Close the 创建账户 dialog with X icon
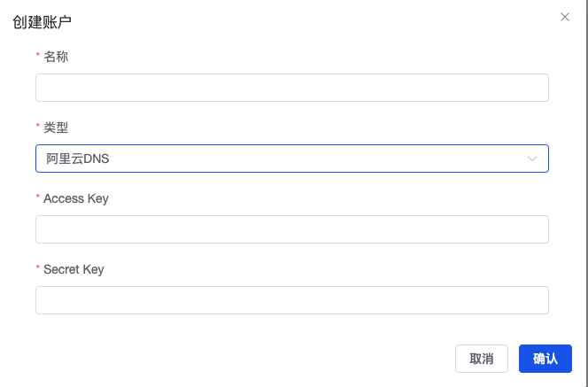 (565, 17)
